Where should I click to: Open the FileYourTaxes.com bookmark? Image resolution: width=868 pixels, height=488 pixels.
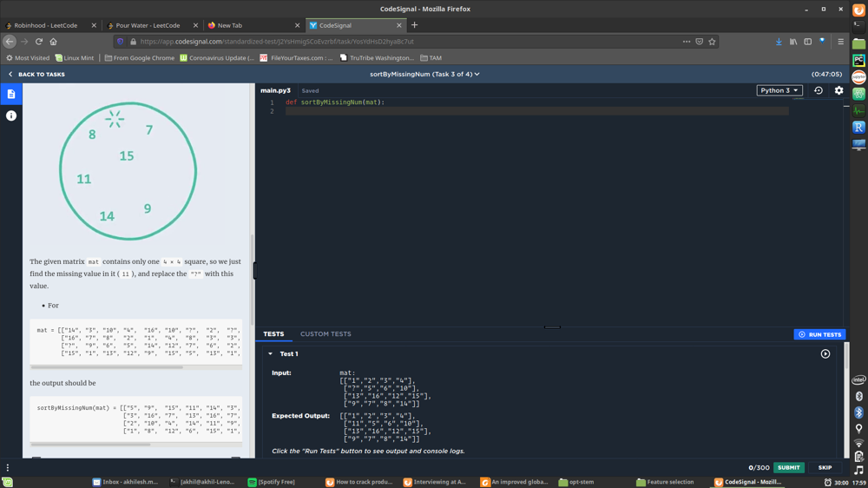297,57
